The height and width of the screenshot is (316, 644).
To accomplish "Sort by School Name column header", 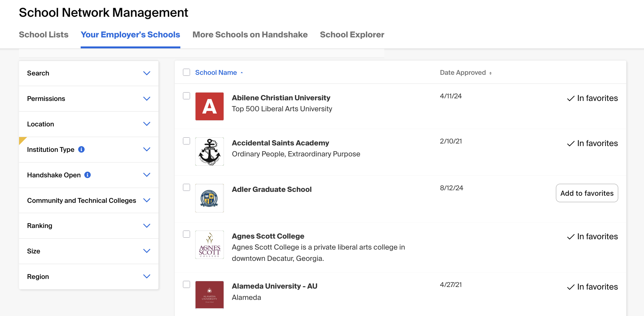I will (x=216, y=73).
